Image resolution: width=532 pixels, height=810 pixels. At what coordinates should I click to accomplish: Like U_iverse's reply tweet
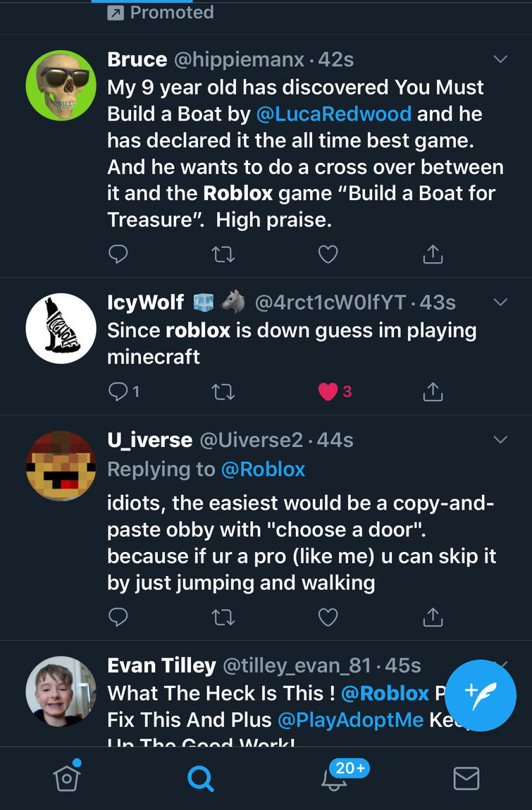point(328,618)
